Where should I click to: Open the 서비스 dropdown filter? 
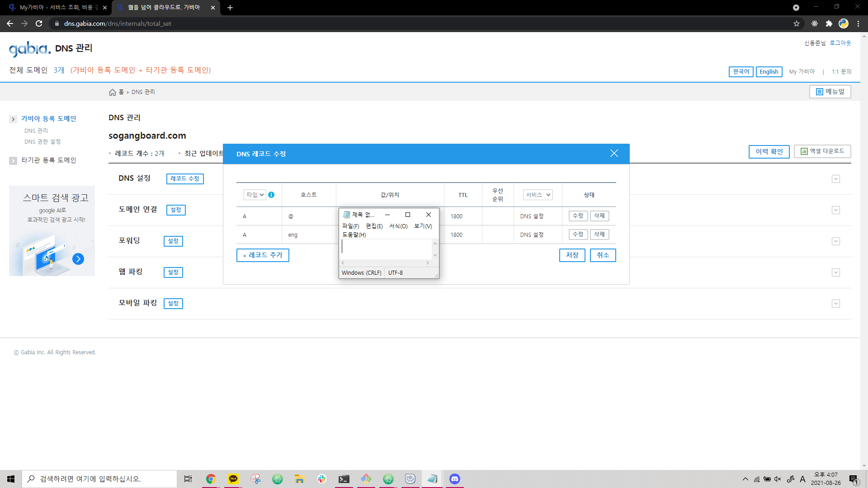click(x=538, y=195)
